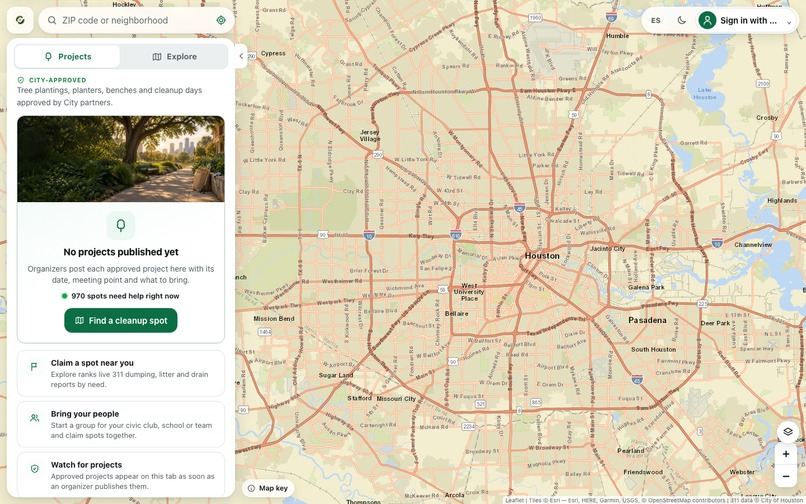The image size is (806, 504).
Task: Click the Channelview label on the map
Action: pyautogui.click(x=753, y=245)
